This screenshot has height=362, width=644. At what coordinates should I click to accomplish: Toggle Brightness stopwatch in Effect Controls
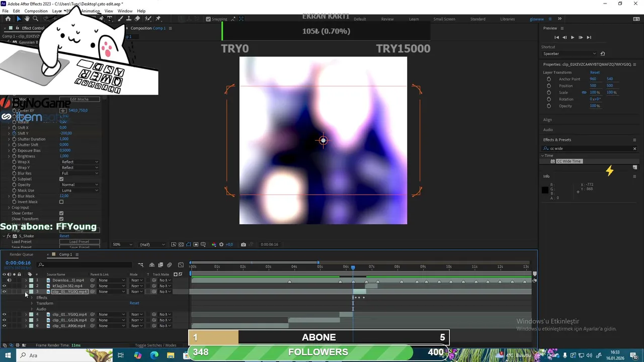tap(14, 156)
